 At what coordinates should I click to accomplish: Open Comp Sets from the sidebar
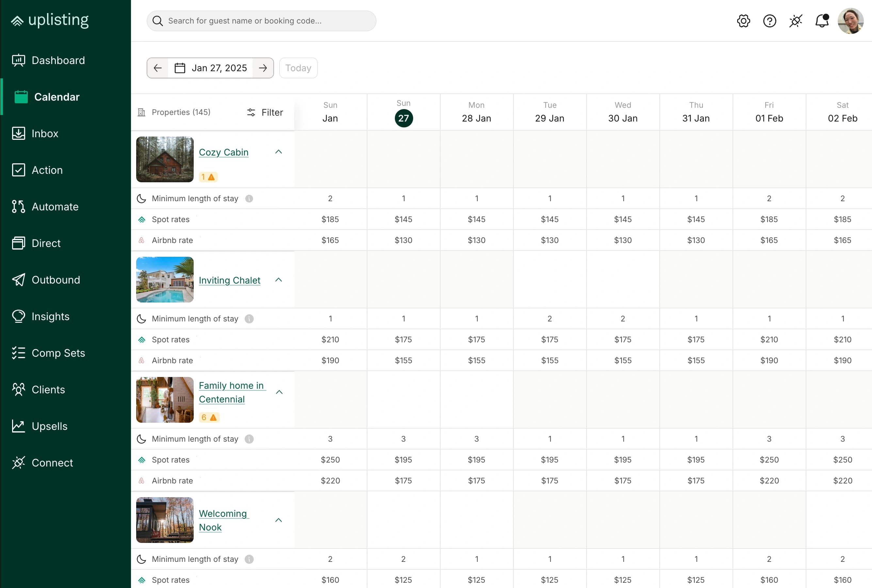pyautogui.click(x=58, y=353)
